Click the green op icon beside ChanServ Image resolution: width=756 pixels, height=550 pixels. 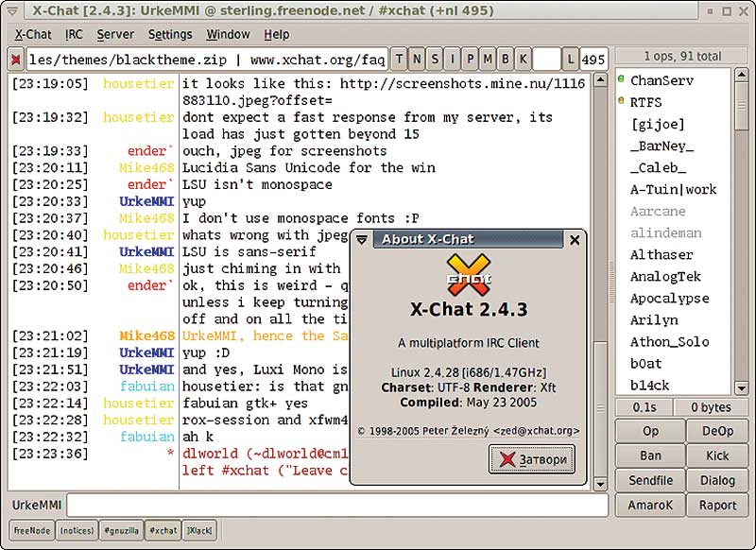coord(622,78)
